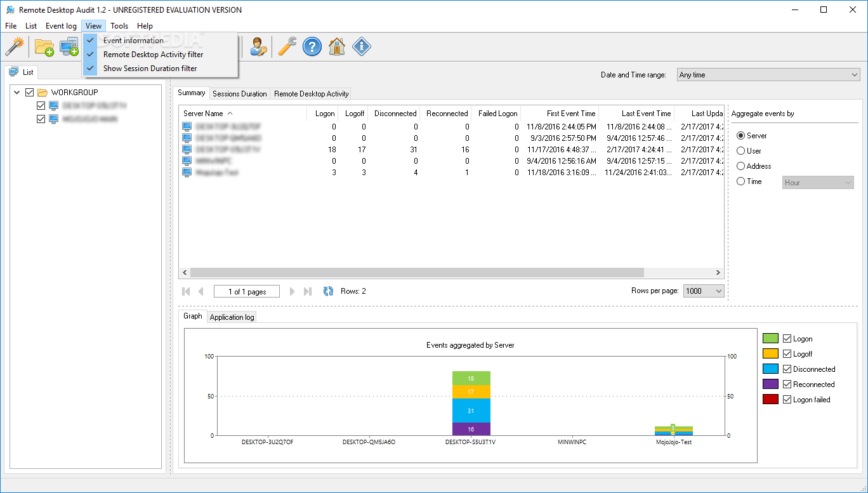The width and height of the screenshot is (868, 493).
Task: Select the List tab above the tree
Action: [x=22, y=72]
